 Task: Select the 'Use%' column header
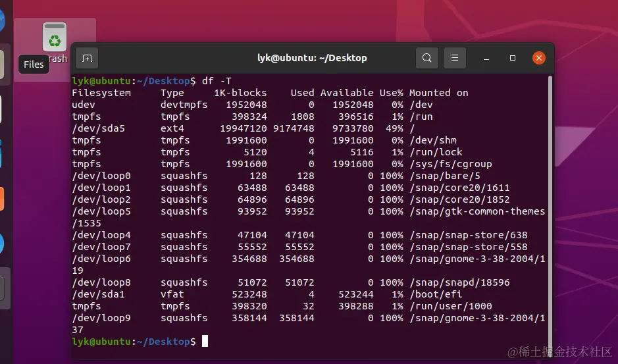[392, 93]
